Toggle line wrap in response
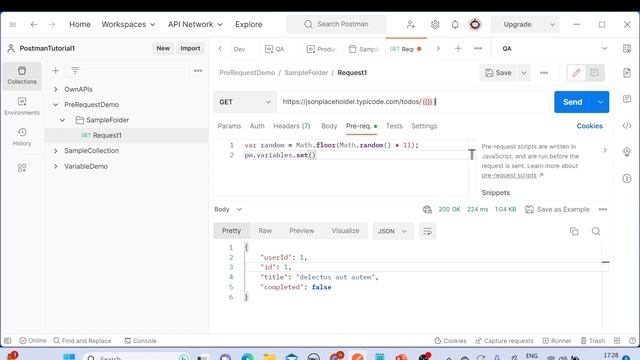The width and height of the screenshot is (640, 360). (x=427, y=231)
